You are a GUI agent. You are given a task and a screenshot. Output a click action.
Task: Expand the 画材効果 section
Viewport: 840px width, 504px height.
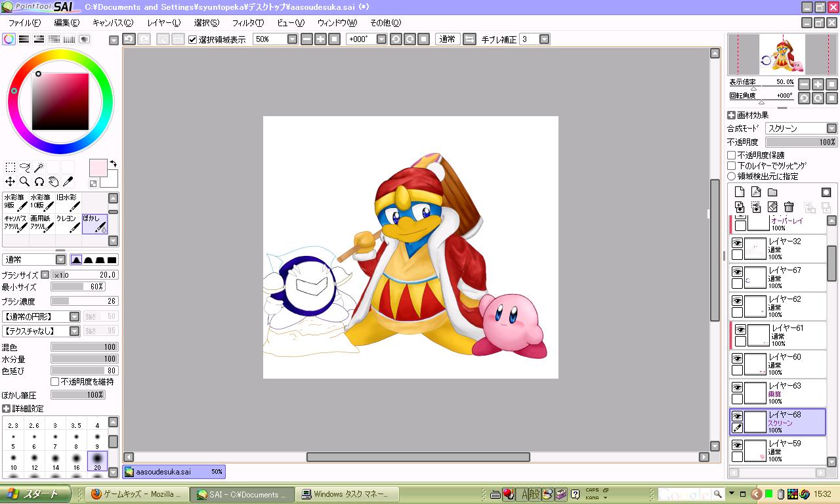point(731,115)
